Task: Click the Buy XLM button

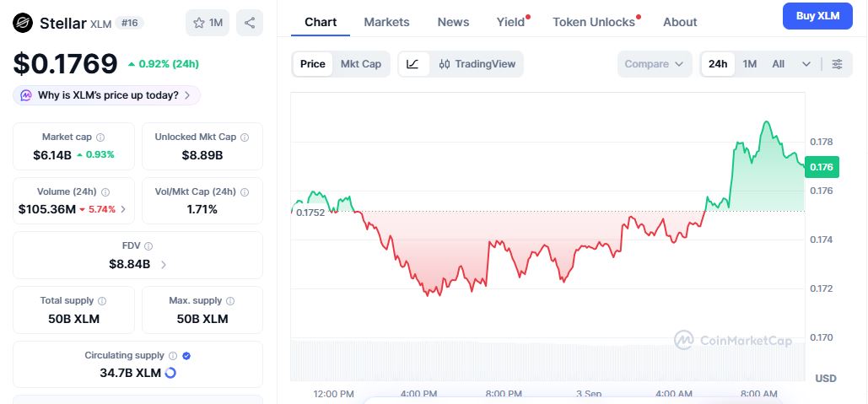Action: coord(817,16)
